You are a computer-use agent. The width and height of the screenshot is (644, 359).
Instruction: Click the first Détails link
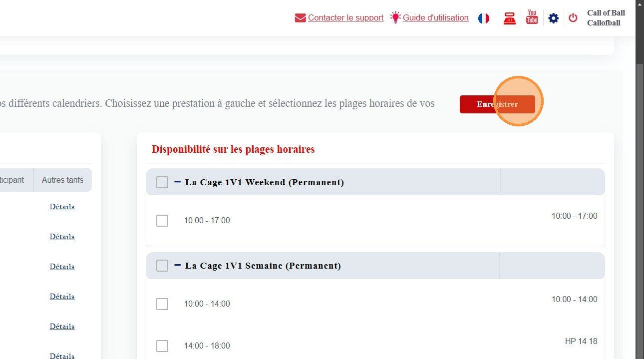click(62, 207)
